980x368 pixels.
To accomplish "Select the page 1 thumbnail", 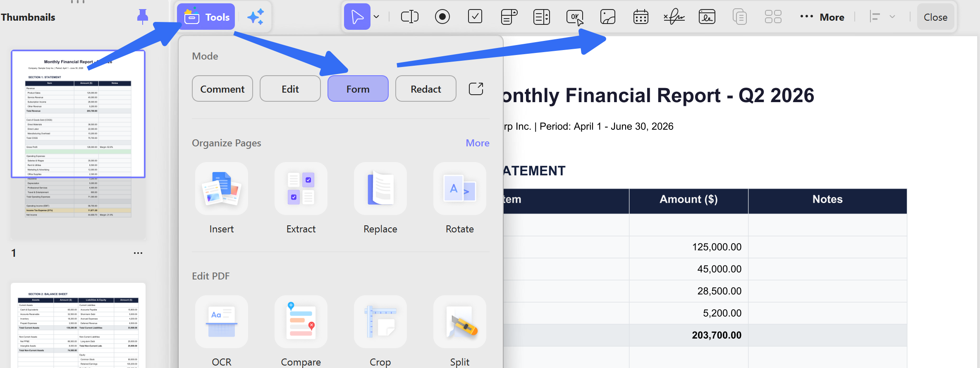I will click(78, 145).
